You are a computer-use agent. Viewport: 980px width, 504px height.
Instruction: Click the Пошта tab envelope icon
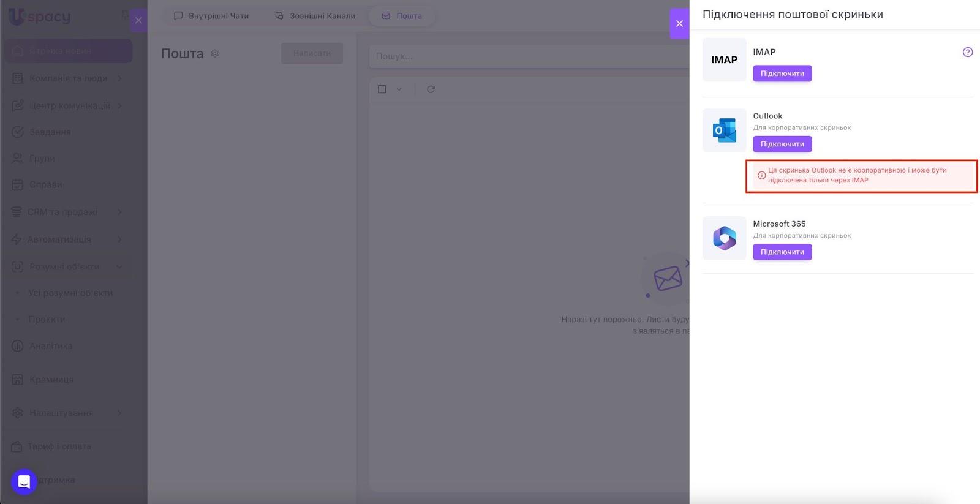click(x=386, y=16)
